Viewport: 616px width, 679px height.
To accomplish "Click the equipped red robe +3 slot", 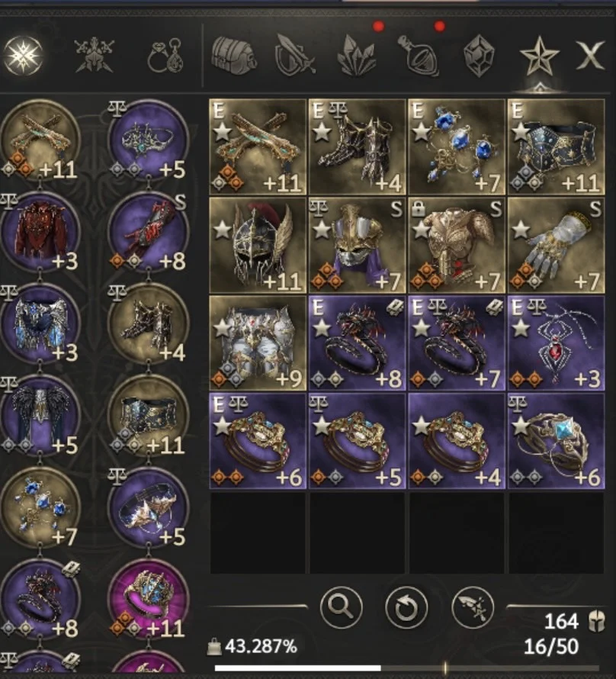I will click(40, 232).
